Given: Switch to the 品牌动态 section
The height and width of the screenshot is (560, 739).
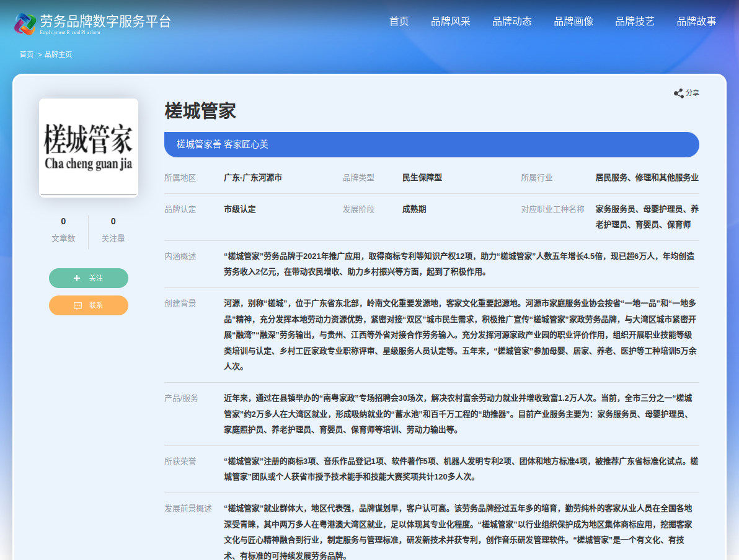Looking at the screenshot, I should click(x=512, y=20).
